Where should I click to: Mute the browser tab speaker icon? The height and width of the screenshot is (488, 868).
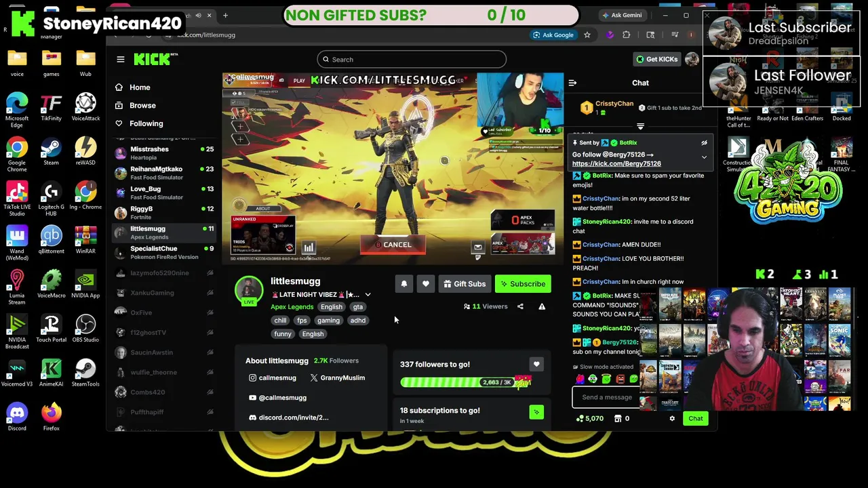coord(198,15)
